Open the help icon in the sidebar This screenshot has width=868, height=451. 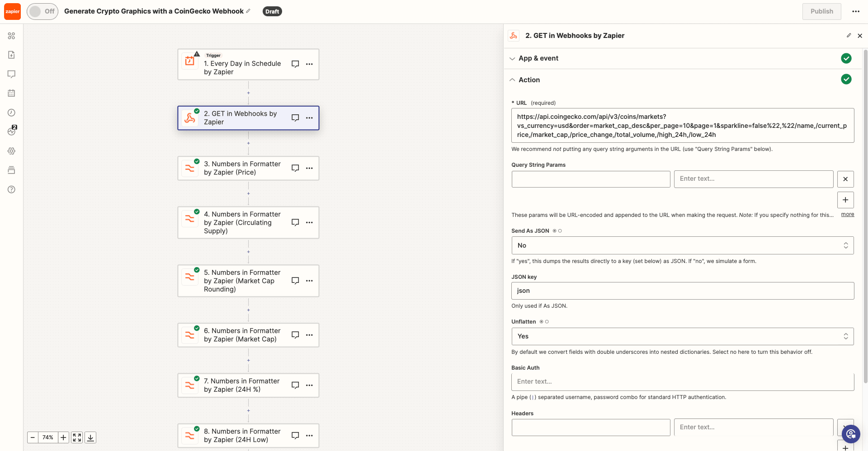coord(11,189)
